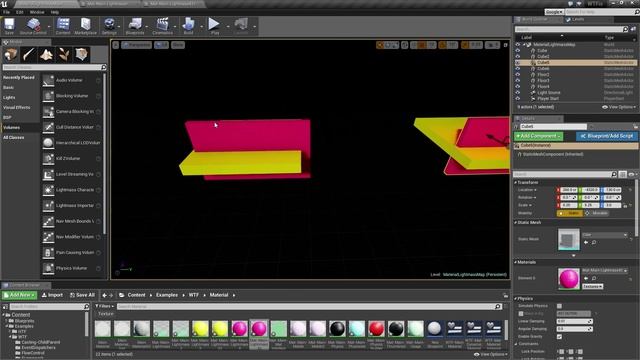This screenshot has height=360, width=640.
Task: Use selected asset arrow for the material
Action: [x=586, y=278]
